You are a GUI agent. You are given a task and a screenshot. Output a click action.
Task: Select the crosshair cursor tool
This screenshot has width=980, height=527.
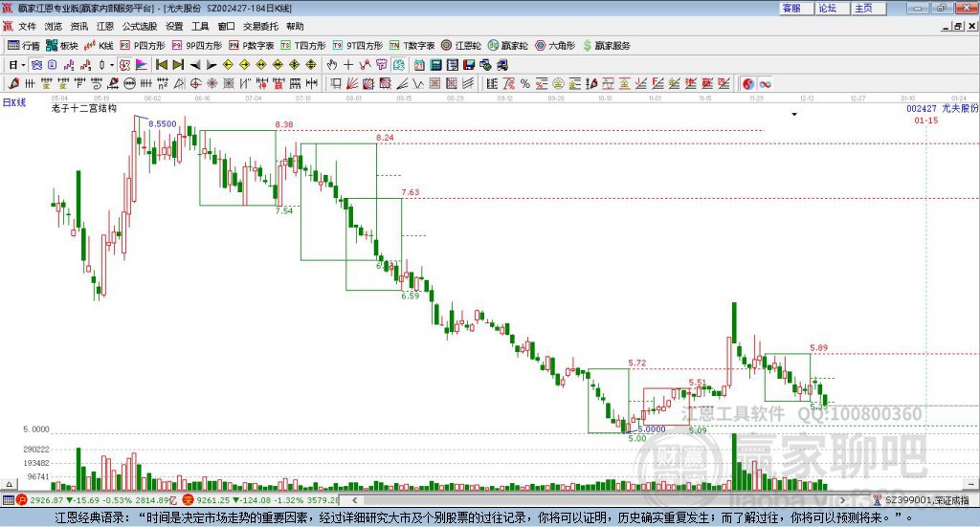coord(348,65)
